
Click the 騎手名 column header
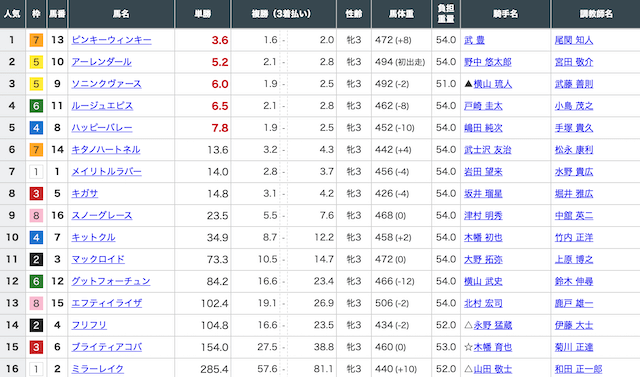(505, 14)
